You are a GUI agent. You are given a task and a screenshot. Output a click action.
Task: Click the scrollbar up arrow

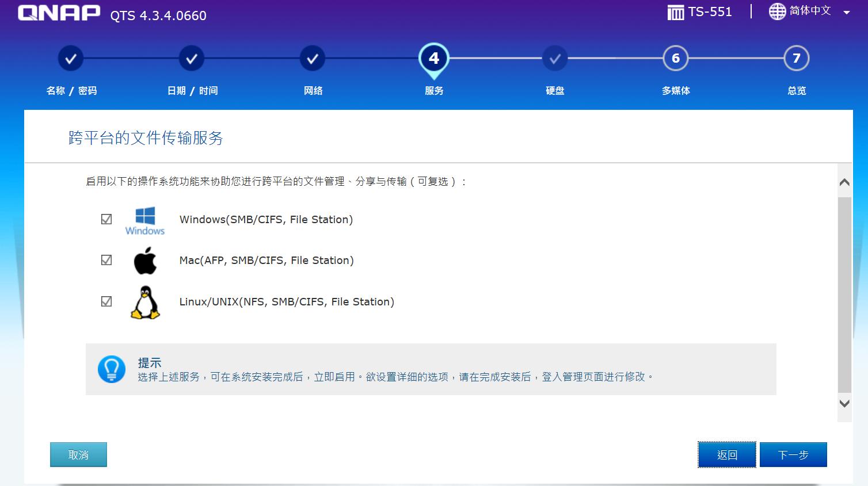[x=844, y=181]
